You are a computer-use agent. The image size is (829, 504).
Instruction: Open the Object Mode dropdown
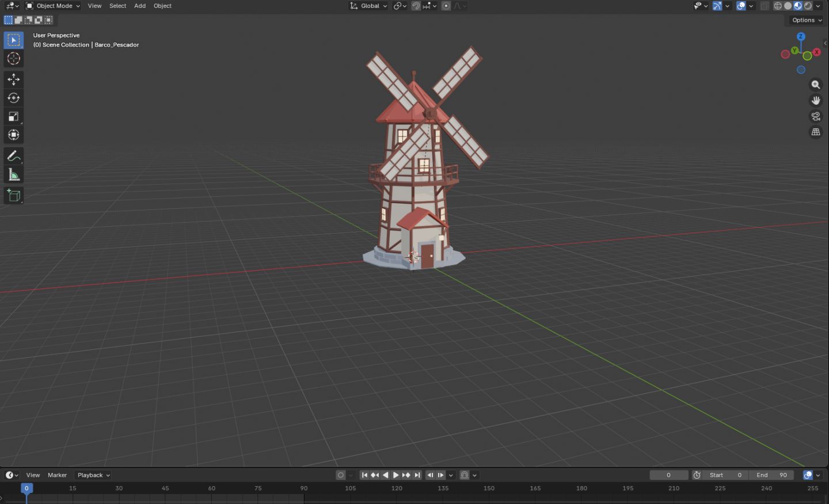pos(53,6)
